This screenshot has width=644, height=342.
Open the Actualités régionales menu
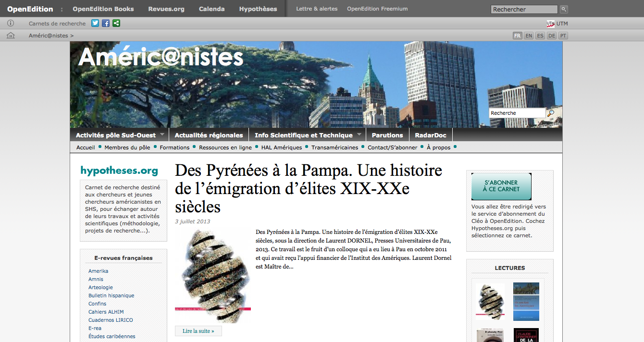tap(209, 135)
